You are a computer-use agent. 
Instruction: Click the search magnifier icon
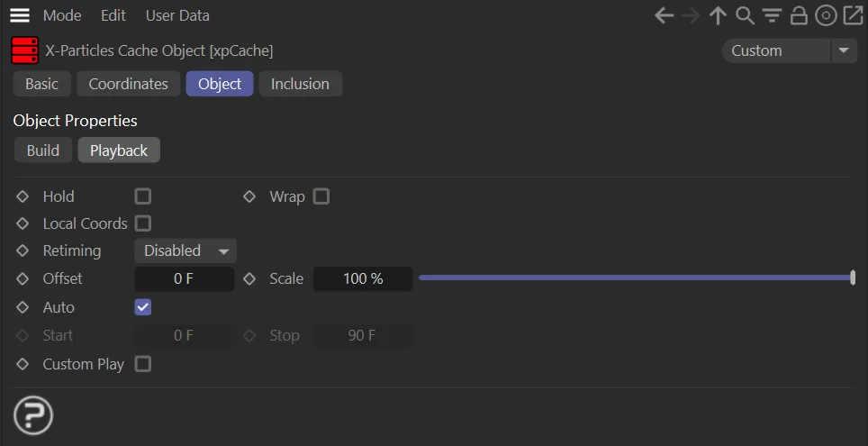[x=745, y=15]
